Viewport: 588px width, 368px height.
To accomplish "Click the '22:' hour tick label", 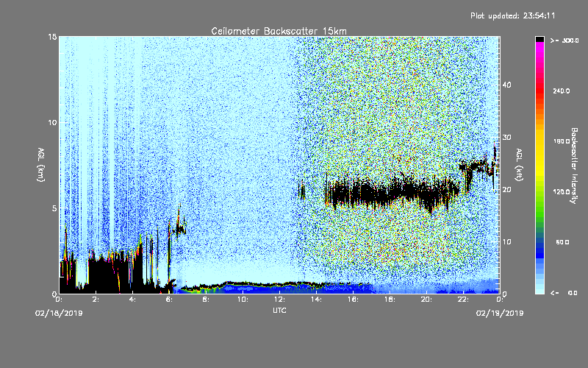I will tap(463, 300).
